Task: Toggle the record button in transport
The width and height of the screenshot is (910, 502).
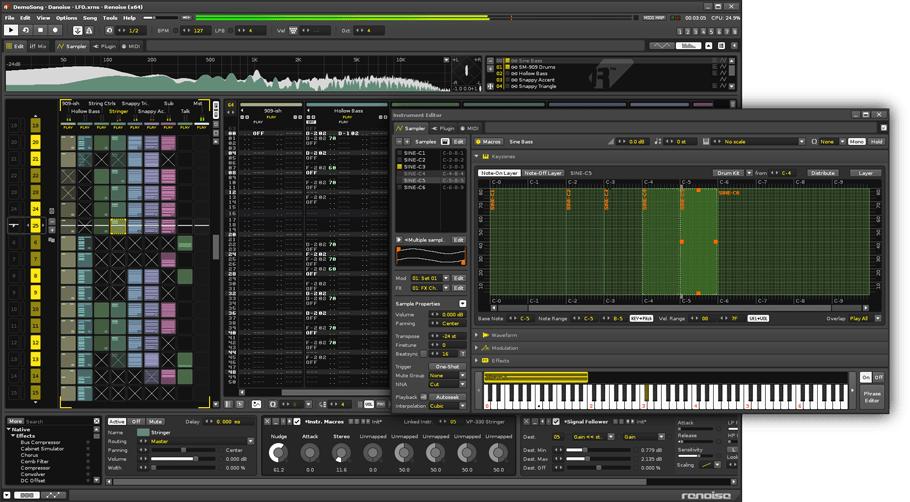Action: pos(55,30)
